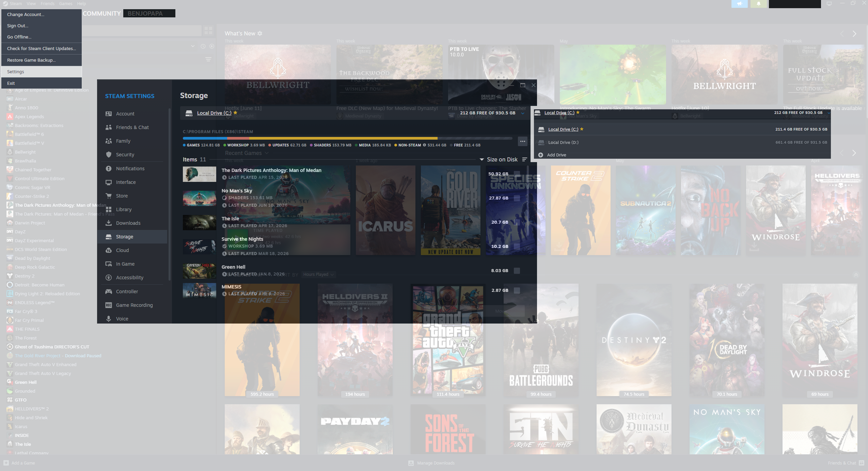868x471 pixels.
Task: Click sort-order icon beside Size on Disk
Action: click(x=524, y=159)
